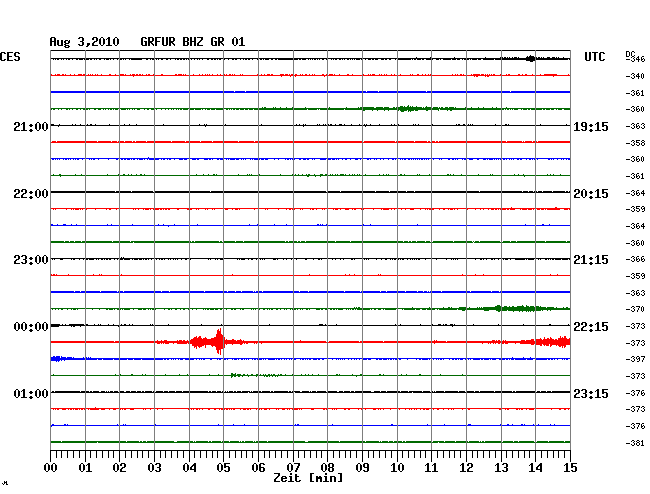Click the '23:15' UTC time label
Image resolution: width=650 pixels, height=494 pixels.
(591, 393)
